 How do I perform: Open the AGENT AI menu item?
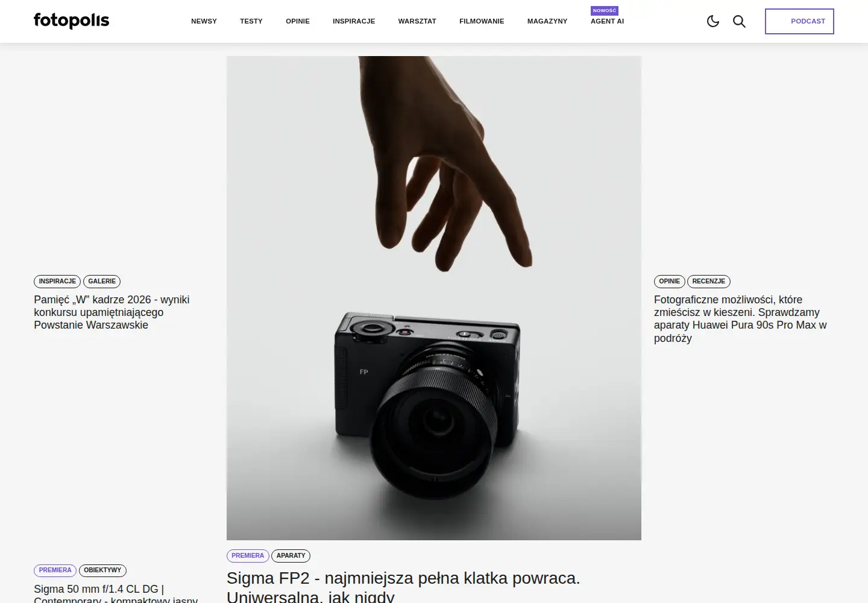[607, 21]
